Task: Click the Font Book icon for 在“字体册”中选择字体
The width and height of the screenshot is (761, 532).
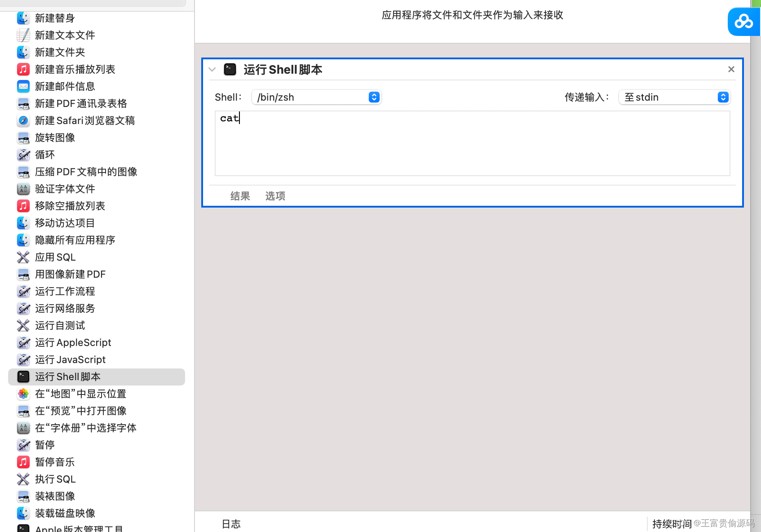Action: click(23, 428)
